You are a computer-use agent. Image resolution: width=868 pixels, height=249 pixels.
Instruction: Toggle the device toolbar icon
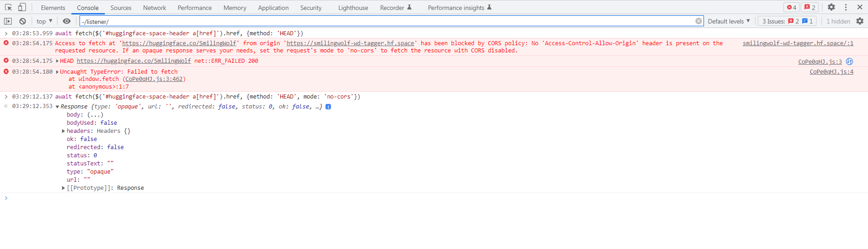pyautogui.click(x=22, y=7)
